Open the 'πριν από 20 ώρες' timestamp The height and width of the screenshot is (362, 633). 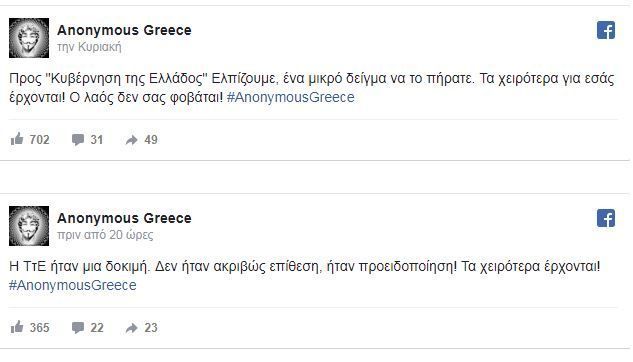point(105,235)
